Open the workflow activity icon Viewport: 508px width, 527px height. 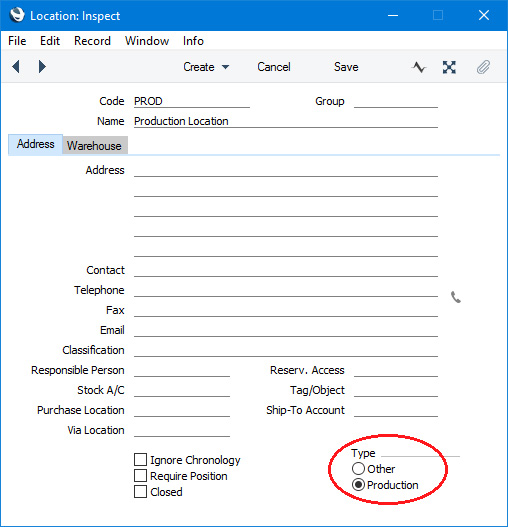[x=419, y=67]
